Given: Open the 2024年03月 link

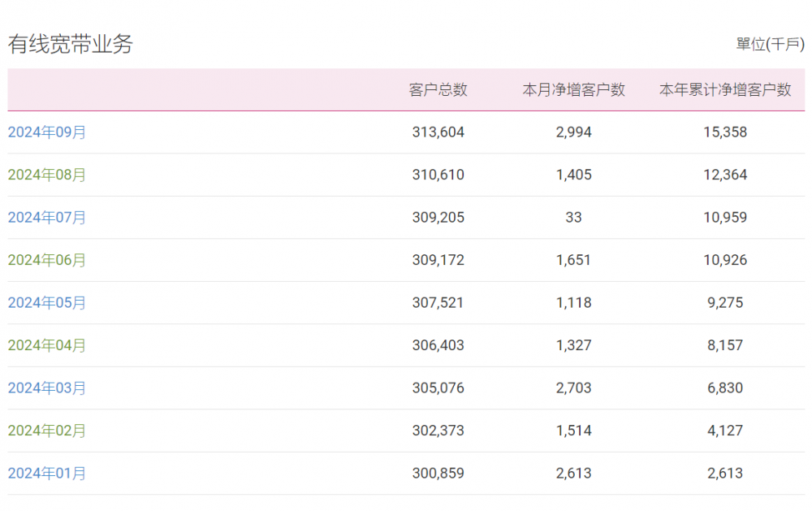Looking at the screenshot, I should (46, 388).
